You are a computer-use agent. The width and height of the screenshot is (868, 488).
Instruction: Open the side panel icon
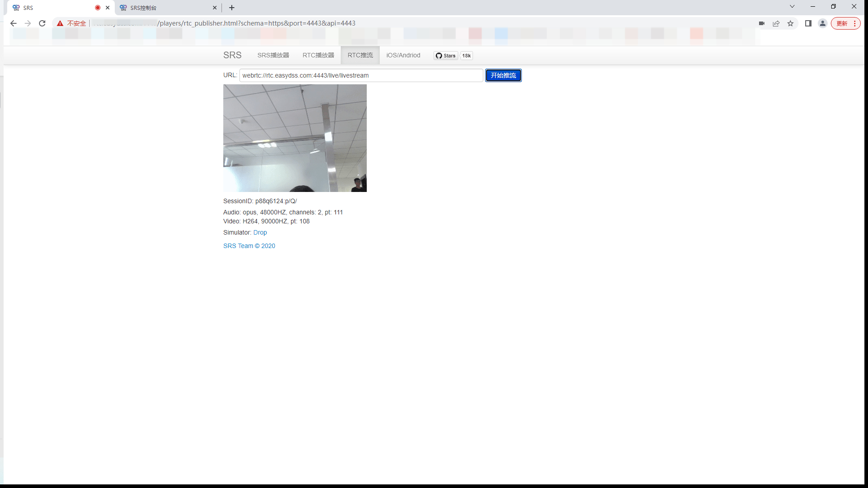pyautogui.click(x=808, y=23)
